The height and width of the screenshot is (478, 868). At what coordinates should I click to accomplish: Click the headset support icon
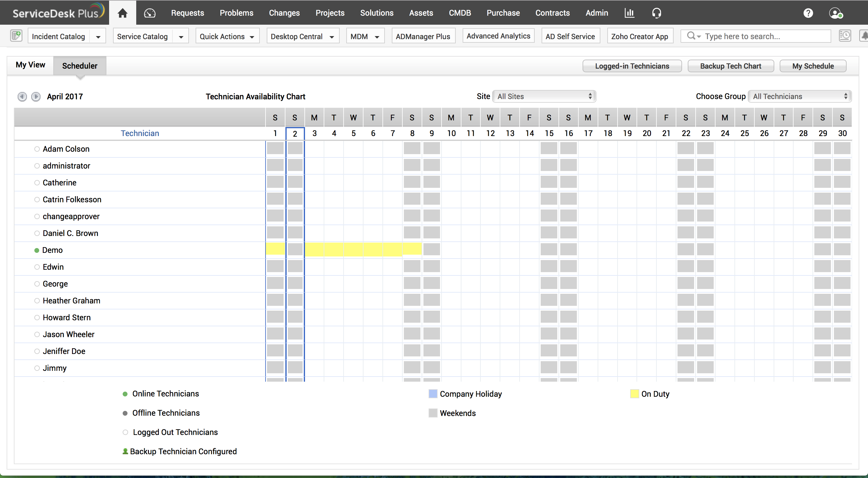tap(656, 13)
